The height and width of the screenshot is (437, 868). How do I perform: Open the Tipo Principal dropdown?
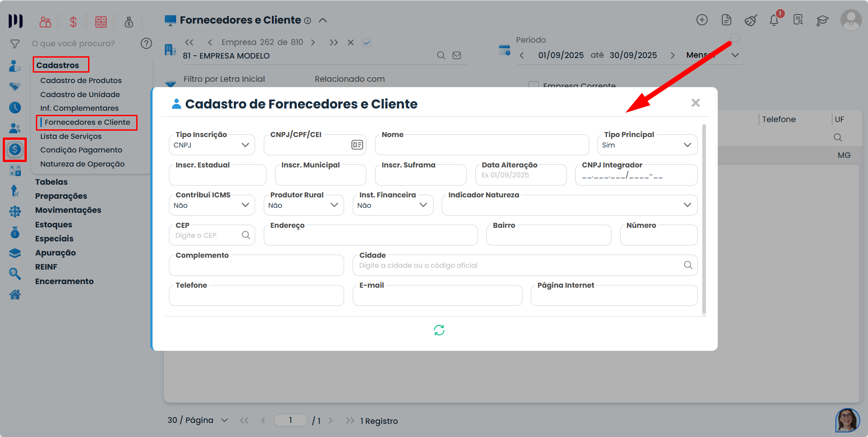[x=647, y=145]
